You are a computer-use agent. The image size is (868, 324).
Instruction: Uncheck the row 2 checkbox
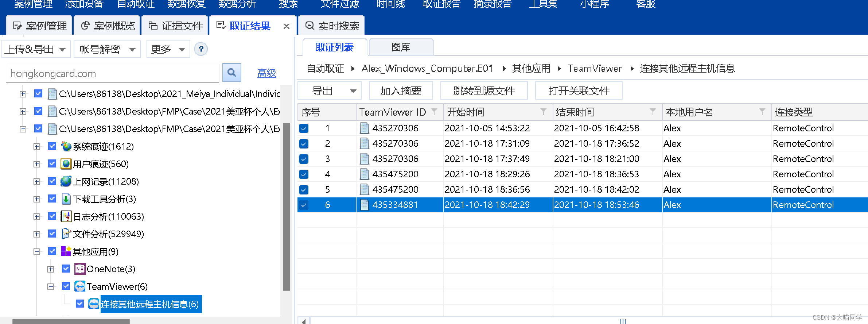304,144
